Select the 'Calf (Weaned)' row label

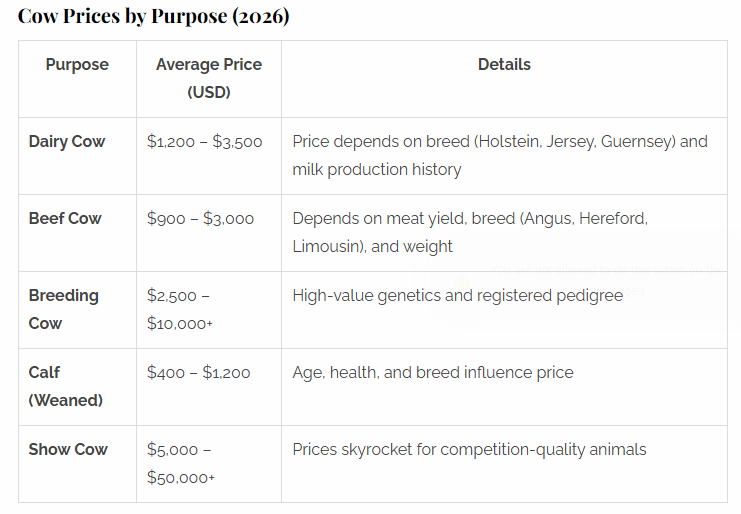(65, 386)
